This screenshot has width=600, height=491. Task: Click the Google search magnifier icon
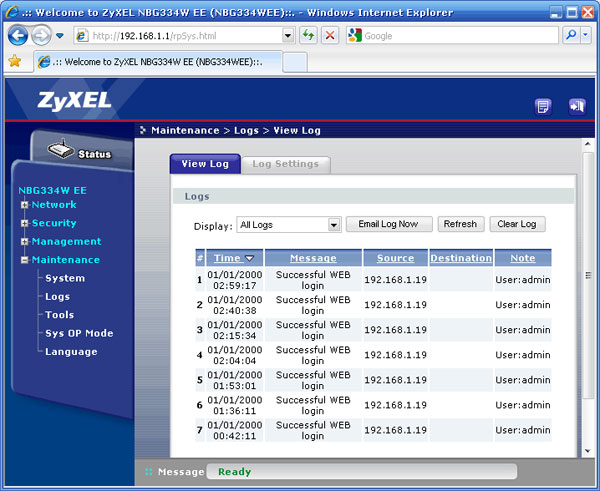point(571,35)
